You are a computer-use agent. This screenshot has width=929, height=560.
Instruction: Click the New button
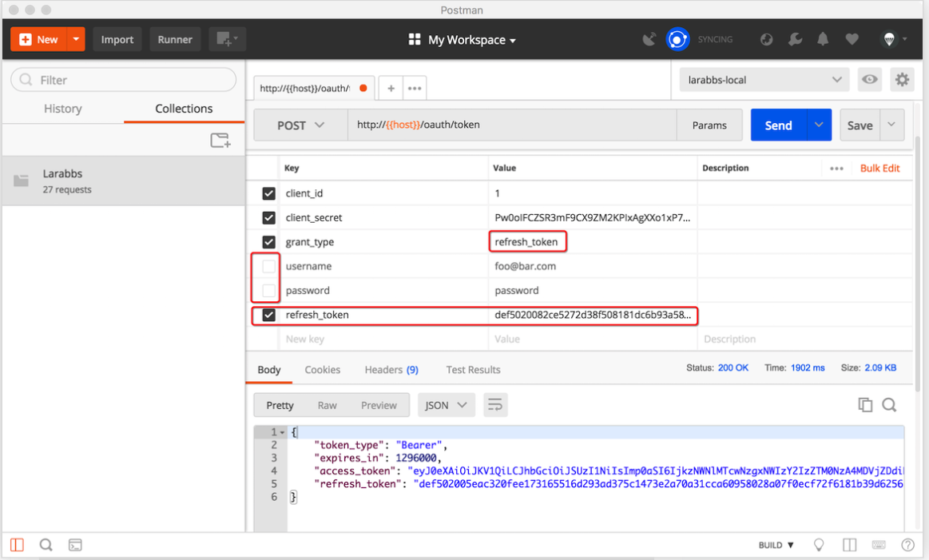pos(39,39)
